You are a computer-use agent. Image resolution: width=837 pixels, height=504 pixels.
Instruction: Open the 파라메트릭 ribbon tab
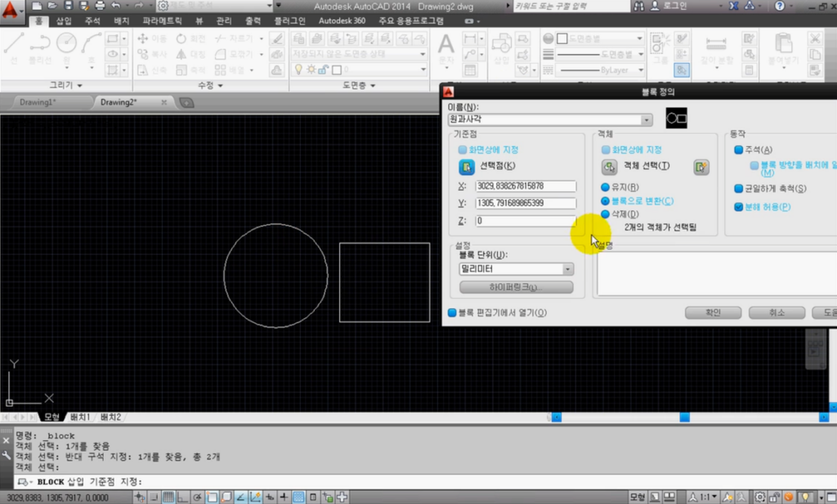tap(163, 20)
